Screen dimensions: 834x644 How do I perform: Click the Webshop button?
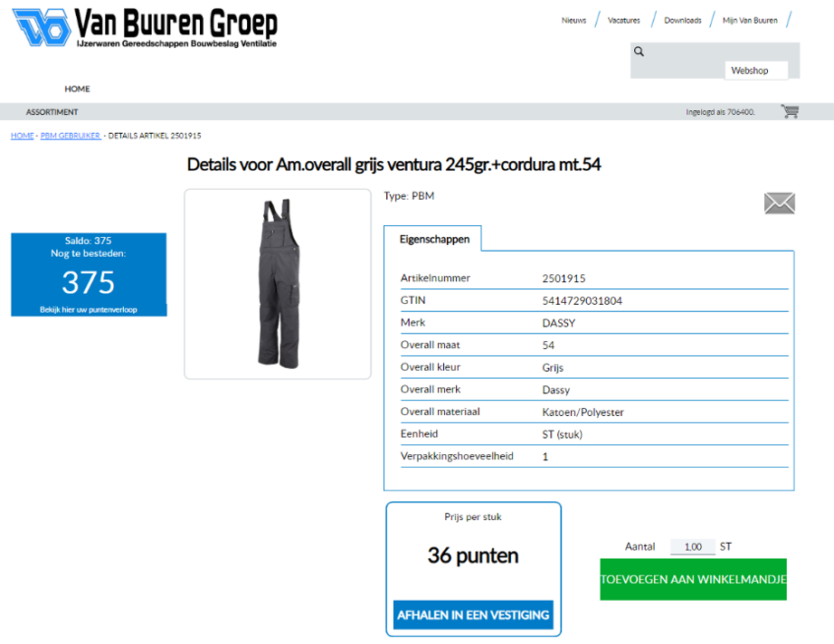(756, 71)
